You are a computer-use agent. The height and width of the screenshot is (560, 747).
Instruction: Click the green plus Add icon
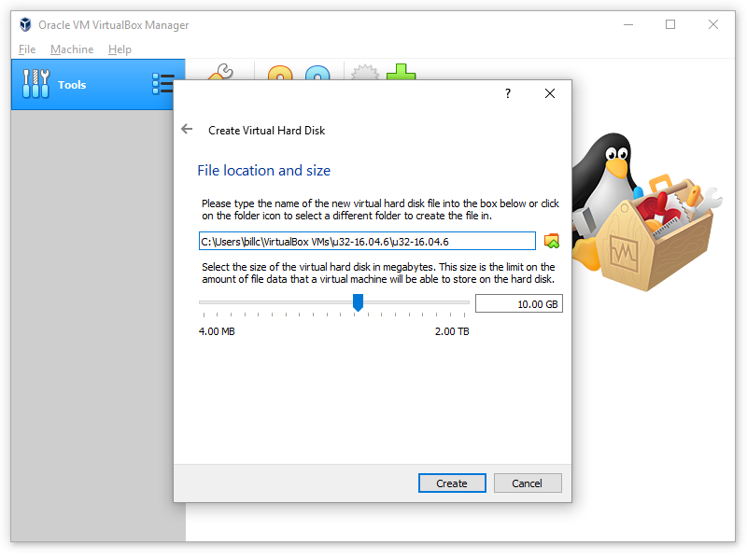pos(402,74)
